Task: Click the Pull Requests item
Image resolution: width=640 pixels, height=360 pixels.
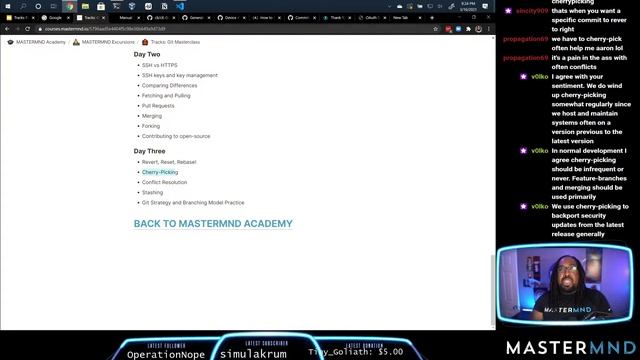Action: tap(158, 106)
